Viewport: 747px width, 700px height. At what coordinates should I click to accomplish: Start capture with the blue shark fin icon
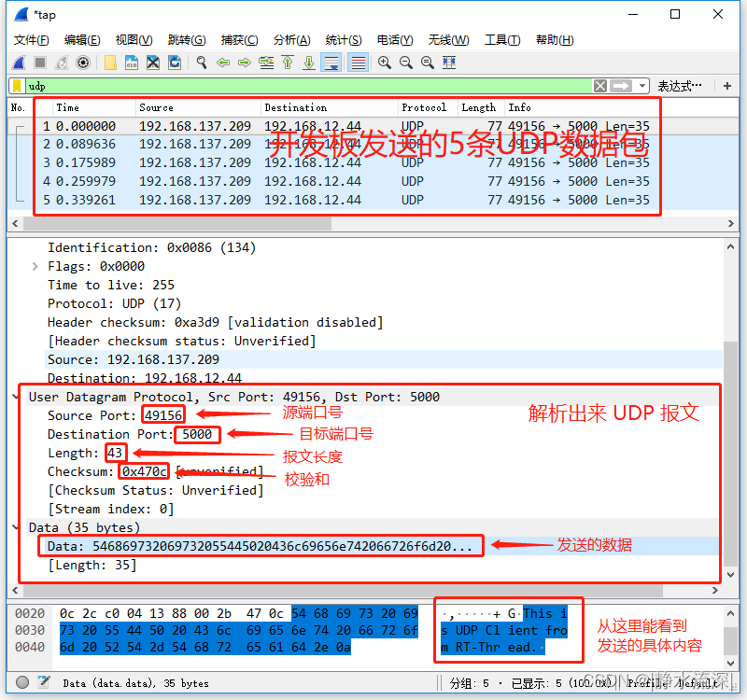(19, 63)
